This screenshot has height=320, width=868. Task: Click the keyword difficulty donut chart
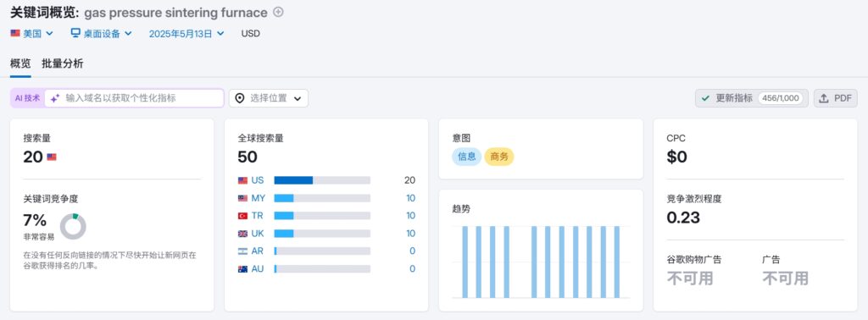[x=73, y=227]
